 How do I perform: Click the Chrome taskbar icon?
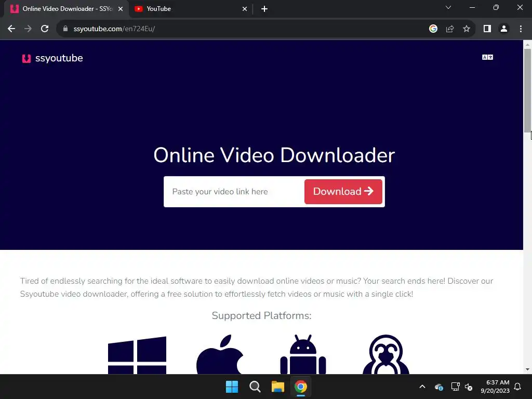click(301, 387)
